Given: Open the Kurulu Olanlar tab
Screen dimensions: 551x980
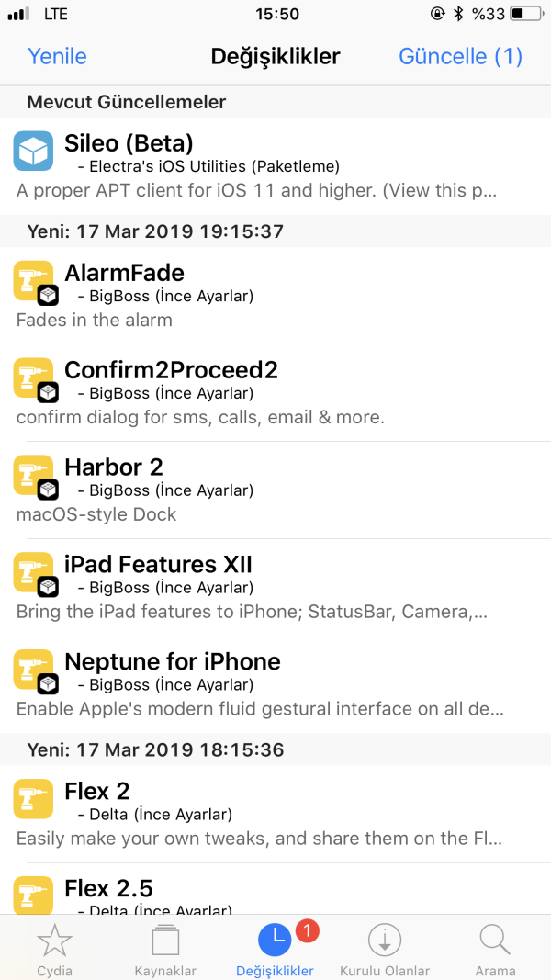Looking at the screenshot, I should tap(385, 949).
